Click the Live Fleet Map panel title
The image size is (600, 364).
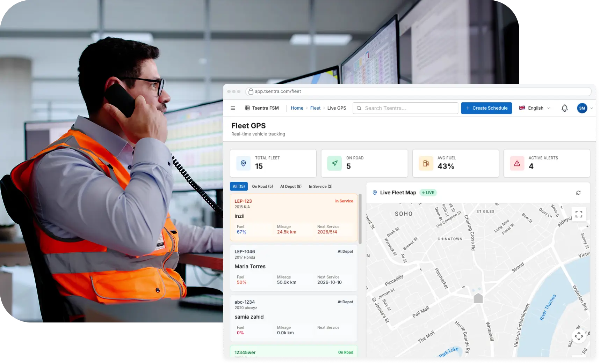click(398, 193)
